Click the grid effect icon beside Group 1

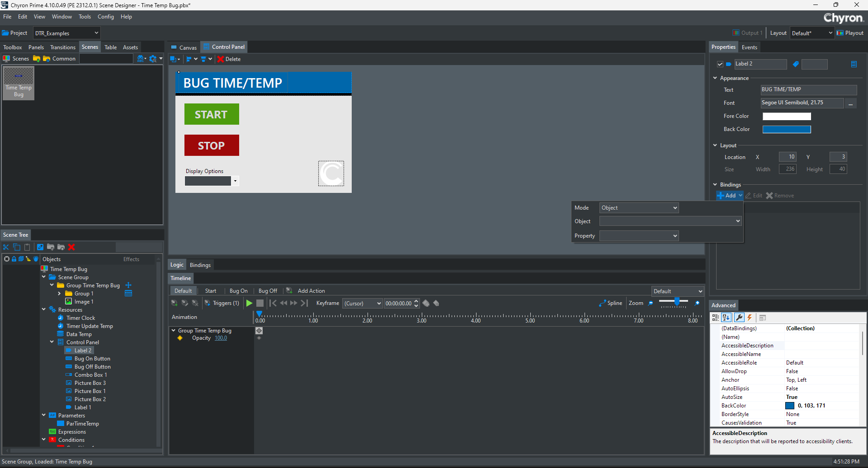128,293
